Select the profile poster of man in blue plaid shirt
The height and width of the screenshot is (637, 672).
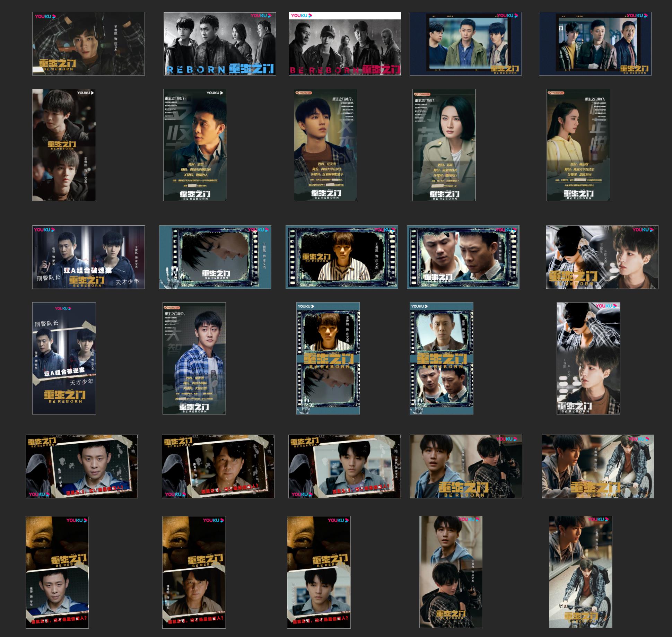tap(194, 358)
